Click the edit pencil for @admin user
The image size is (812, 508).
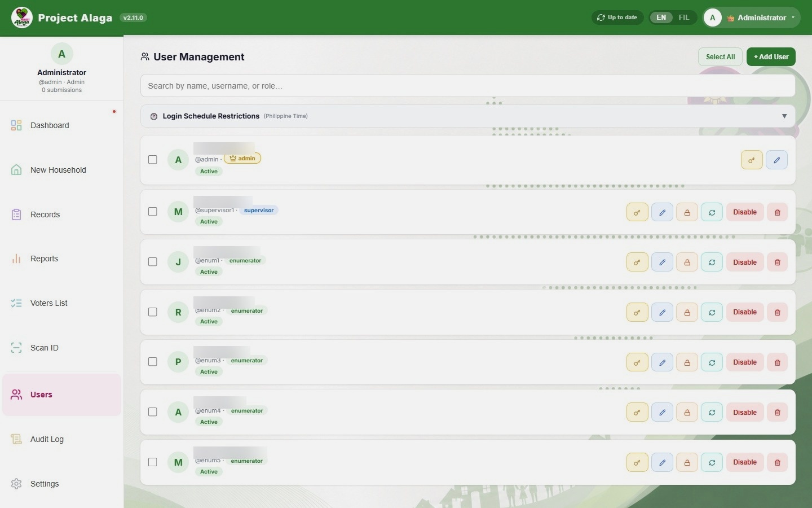point(776,160)
